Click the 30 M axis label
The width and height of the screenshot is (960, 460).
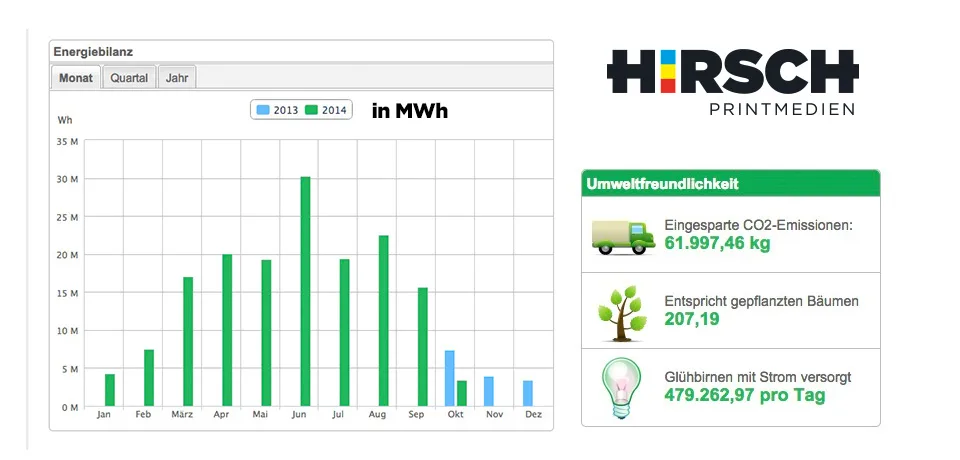tap(69, 179)
